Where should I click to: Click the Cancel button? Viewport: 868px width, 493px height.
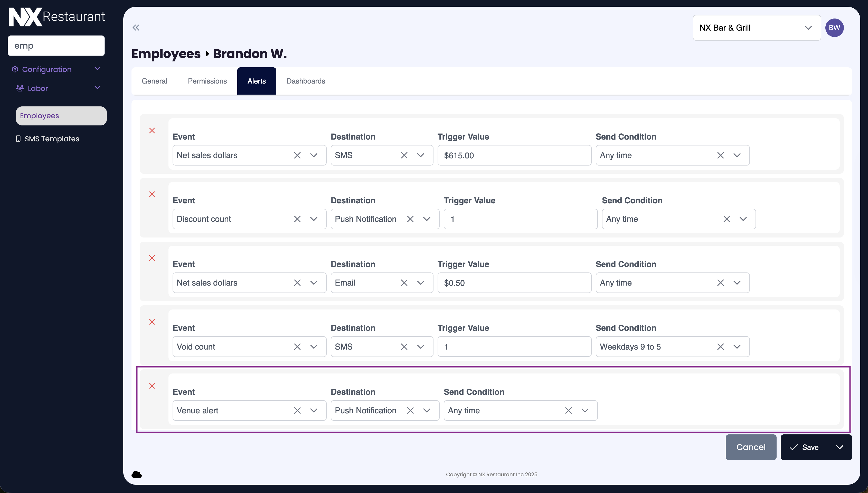click(751, 447)
